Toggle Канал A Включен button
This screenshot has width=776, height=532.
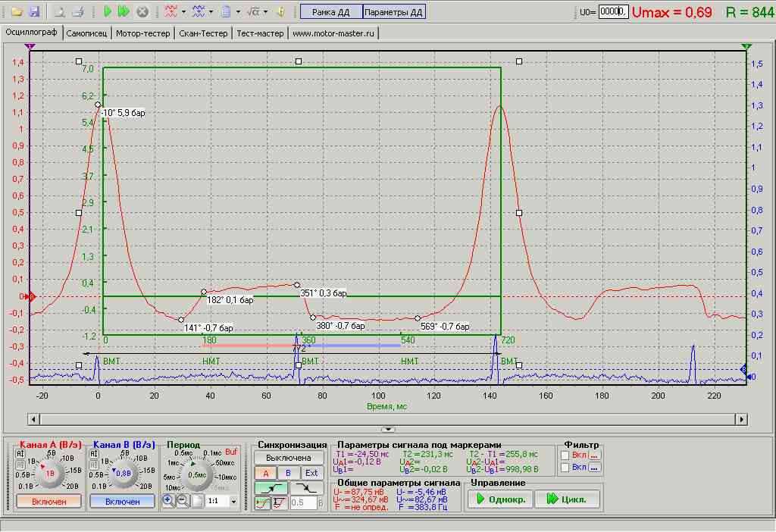coord(48,501)
